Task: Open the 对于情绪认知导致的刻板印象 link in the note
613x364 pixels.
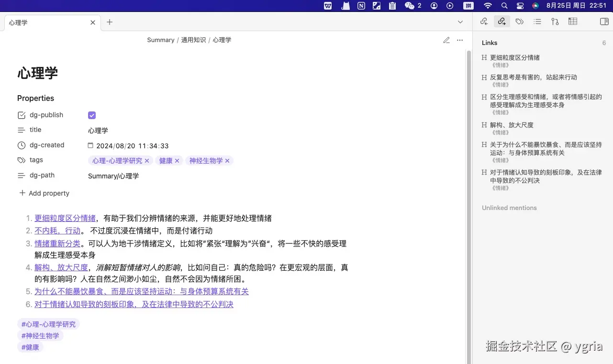Action: coord(134,304)
